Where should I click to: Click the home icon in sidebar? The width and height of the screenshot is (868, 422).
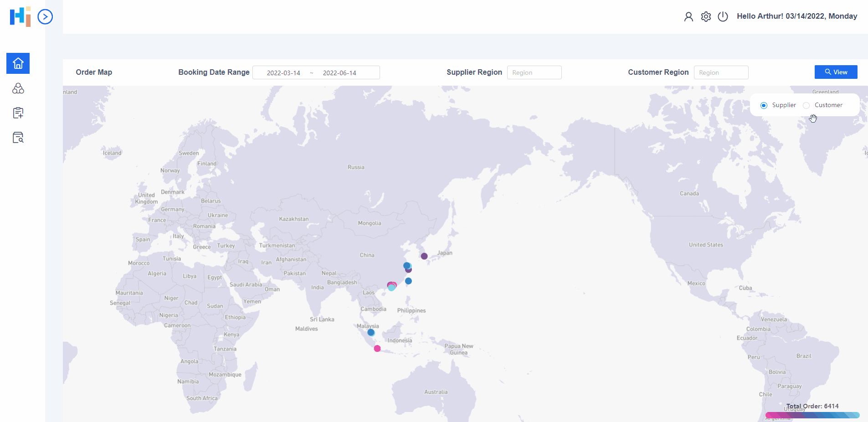[18, 63]
